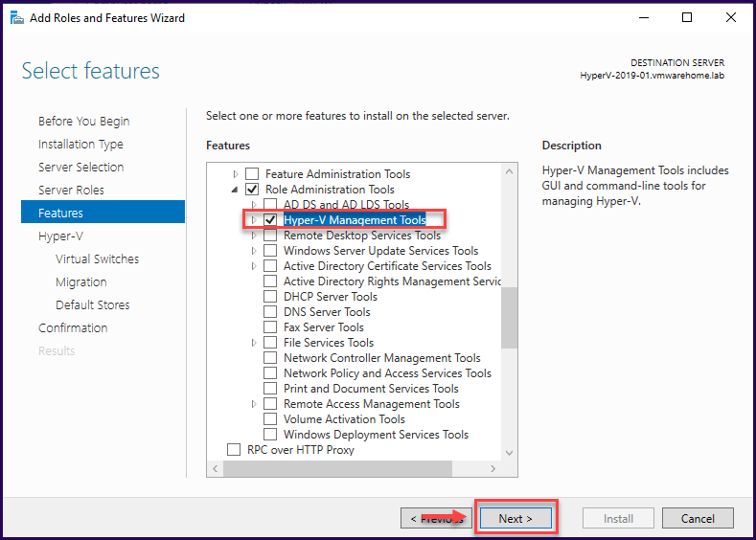Click the Previous button
756x540 pixels.
point(436,518)
